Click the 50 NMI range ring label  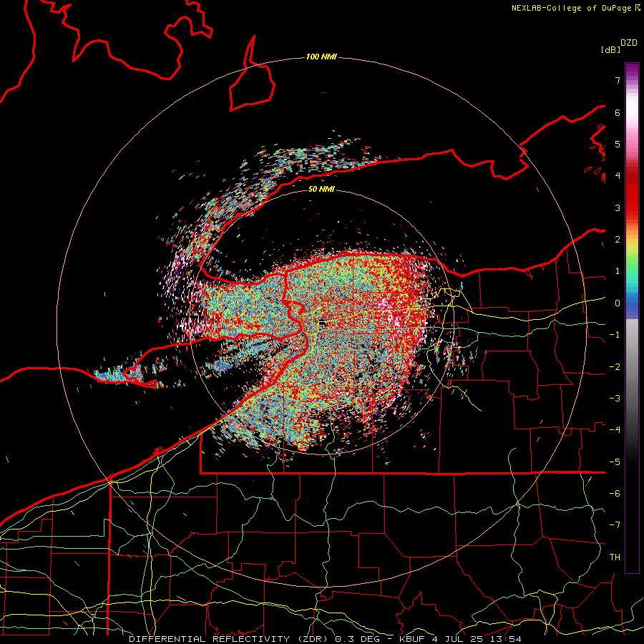coord(321,189)
